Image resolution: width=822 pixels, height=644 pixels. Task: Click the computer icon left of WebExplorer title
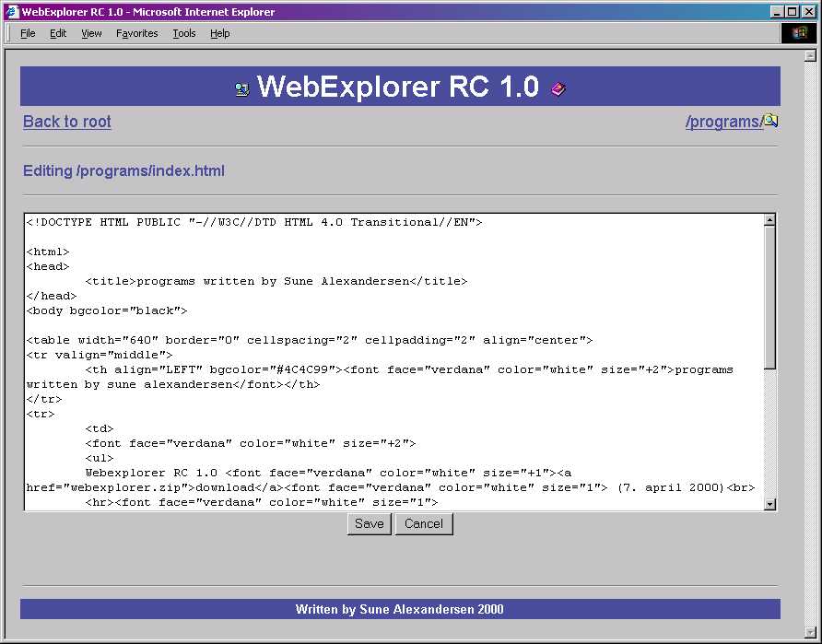point(242,89)
